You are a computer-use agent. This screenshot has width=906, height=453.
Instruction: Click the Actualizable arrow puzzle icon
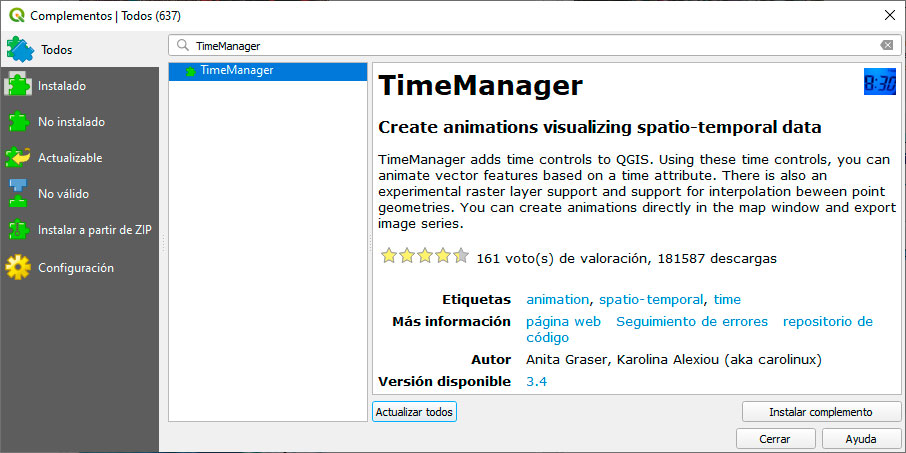tap(18, 158)
